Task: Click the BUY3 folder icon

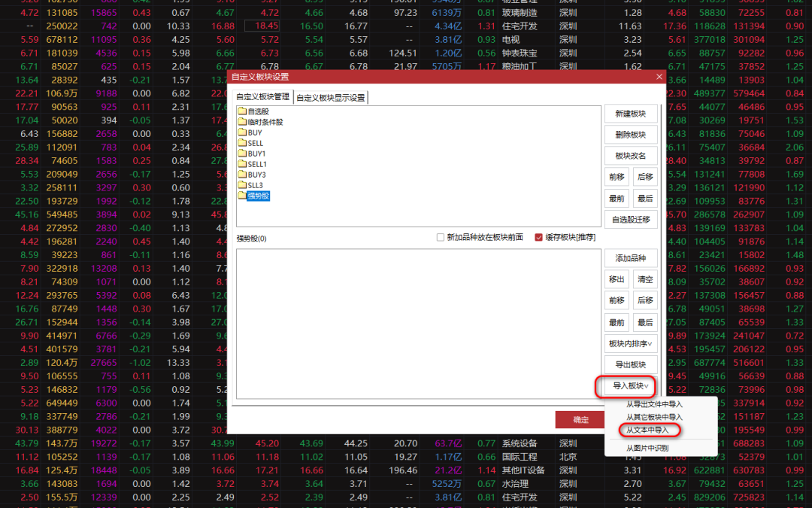Action: 242,175
